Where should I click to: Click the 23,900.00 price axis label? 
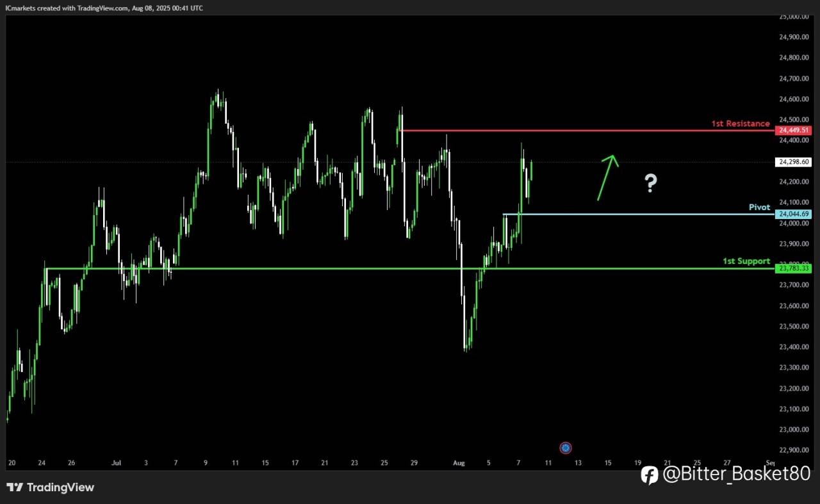(793, 243)
